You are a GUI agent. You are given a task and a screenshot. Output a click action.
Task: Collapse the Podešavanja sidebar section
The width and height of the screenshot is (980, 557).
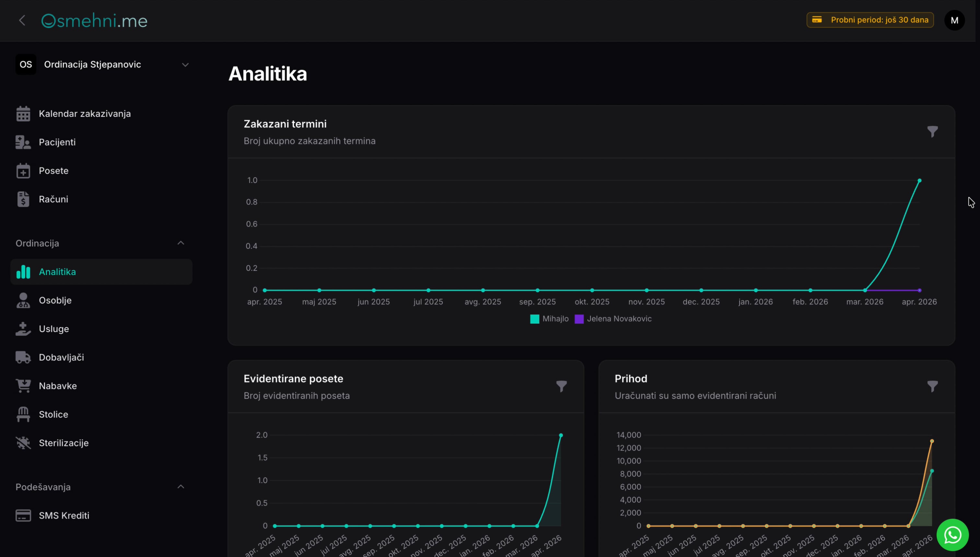point(181,487)
